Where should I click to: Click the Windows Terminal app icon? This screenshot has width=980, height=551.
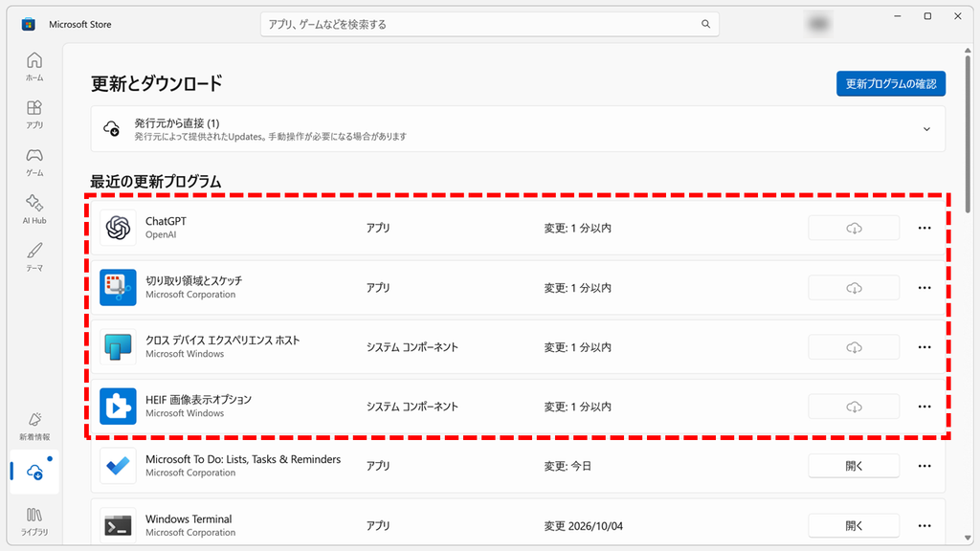coord(118,525)
